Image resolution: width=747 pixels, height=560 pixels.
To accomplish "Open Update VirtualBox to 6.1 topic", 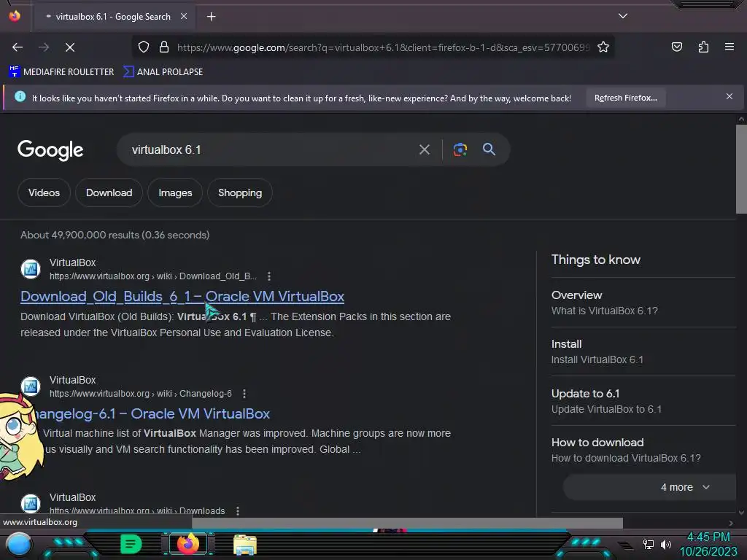I will coord(643,402).
